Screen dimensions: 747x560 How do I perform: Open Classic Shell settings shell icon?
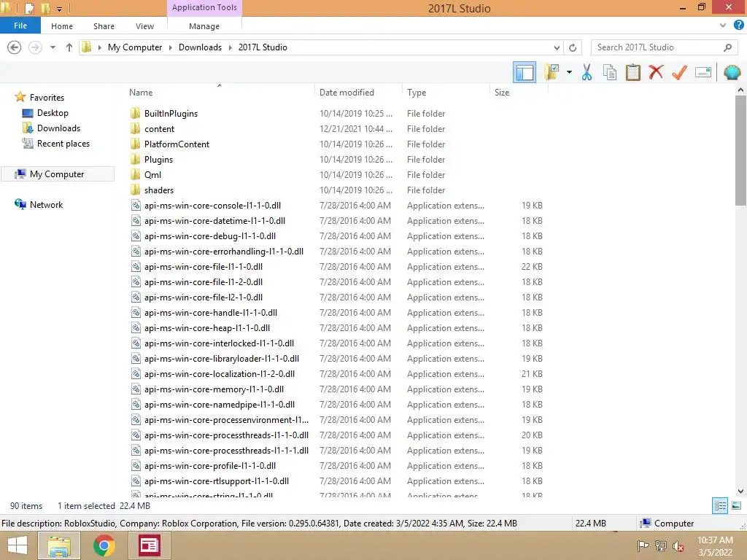pos(732,72)
